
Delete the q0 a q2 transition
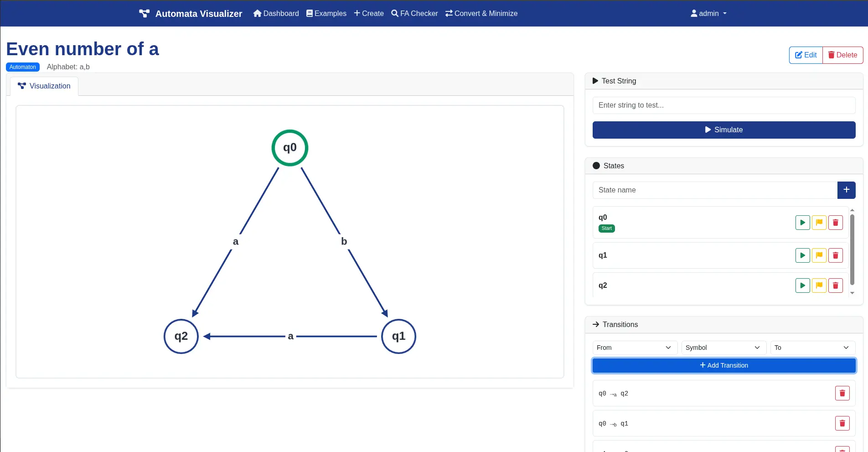tap(842, 393)
